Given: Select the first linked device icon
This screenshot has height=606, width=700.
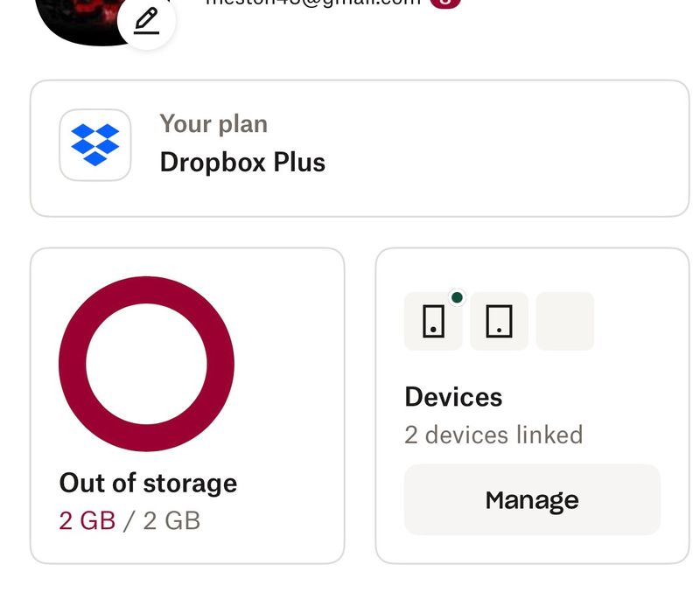Looking at the screenshot, I should pos(433,321).
